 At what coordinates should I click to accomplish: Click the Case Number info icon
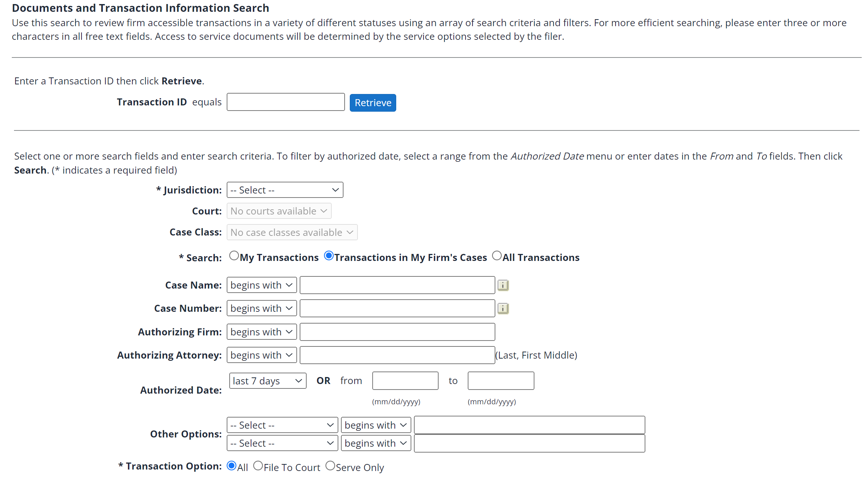[503, 308]
